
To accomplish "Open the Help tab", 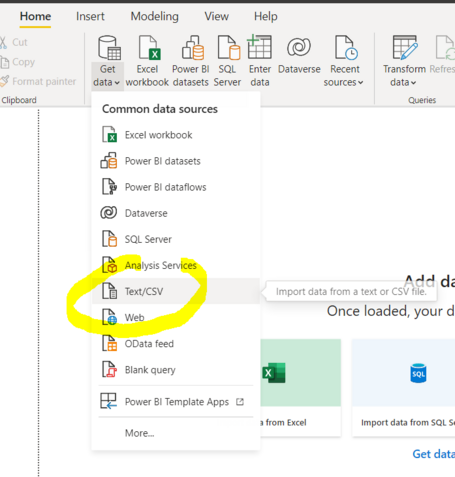I will pos(266,16).
